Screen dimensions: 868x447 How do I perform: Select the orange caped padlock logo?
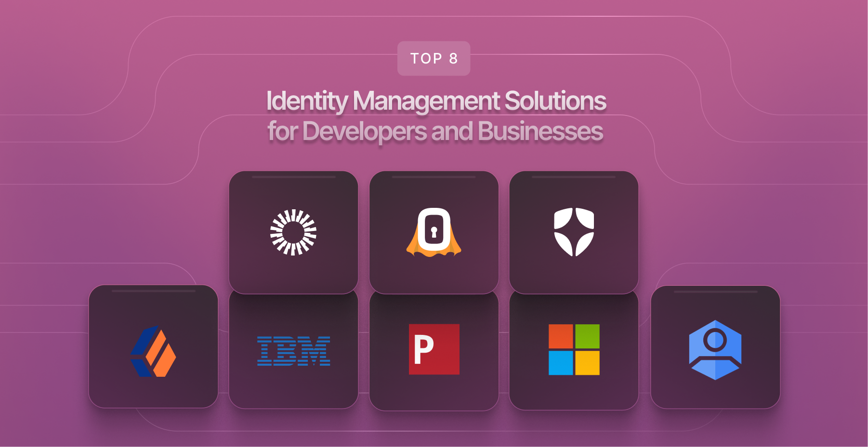tap(434, 232)
